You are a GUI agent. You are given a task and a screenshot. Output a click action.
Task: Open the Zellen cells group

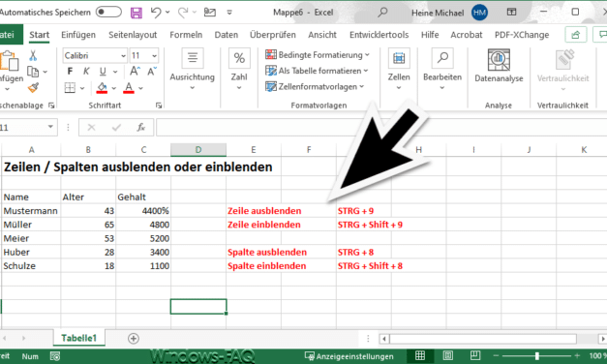coord(399,70)
